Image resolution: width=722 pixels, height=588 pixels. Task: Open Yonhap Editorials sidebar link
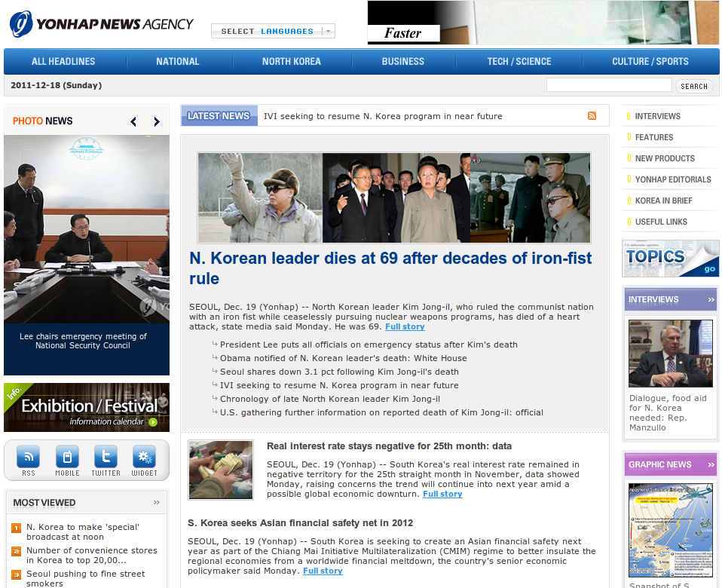(x=672, y=179)
